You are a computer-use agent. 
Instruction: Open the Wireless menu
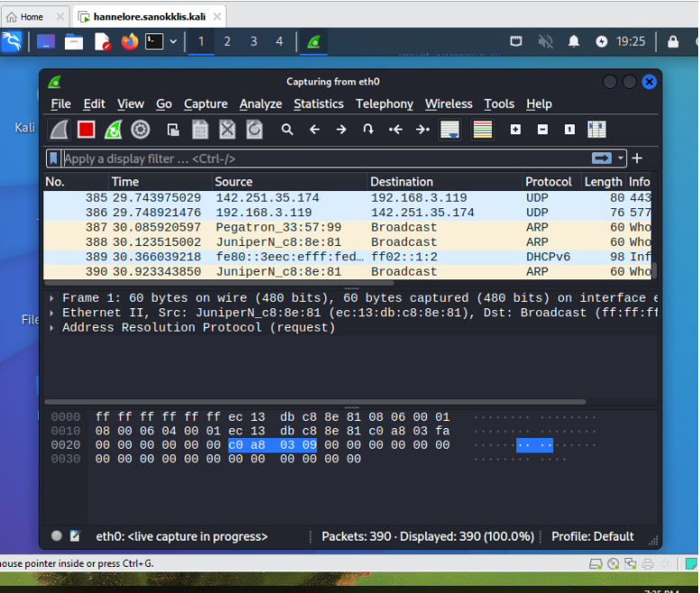(x=449, y=104)
